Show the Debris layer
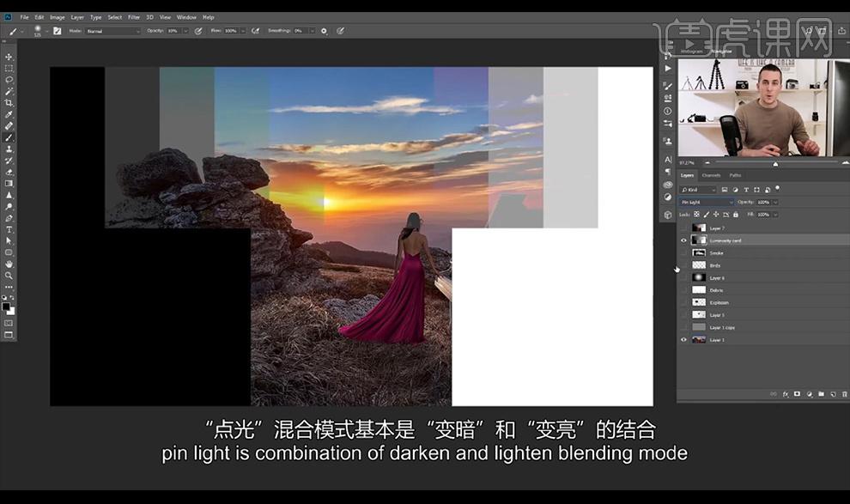850x504 pixels. (683, 290)
